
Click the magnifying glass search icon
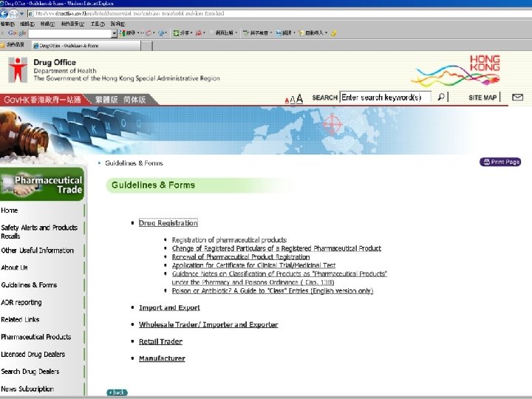click(441, 97)
